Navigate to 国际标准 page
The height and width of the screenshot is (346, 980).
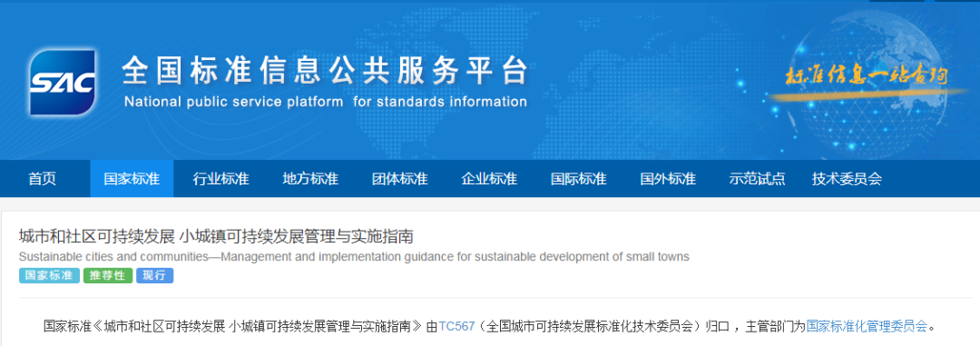pyautogui.click(x=578, y=179)
